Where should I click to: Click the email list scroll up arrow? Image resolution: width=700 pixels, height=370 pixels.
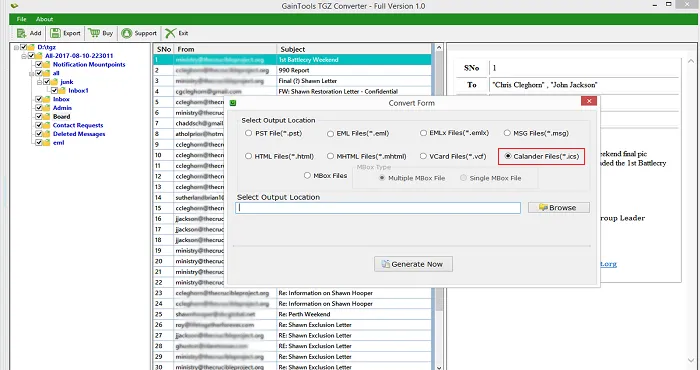coord(439,48)
